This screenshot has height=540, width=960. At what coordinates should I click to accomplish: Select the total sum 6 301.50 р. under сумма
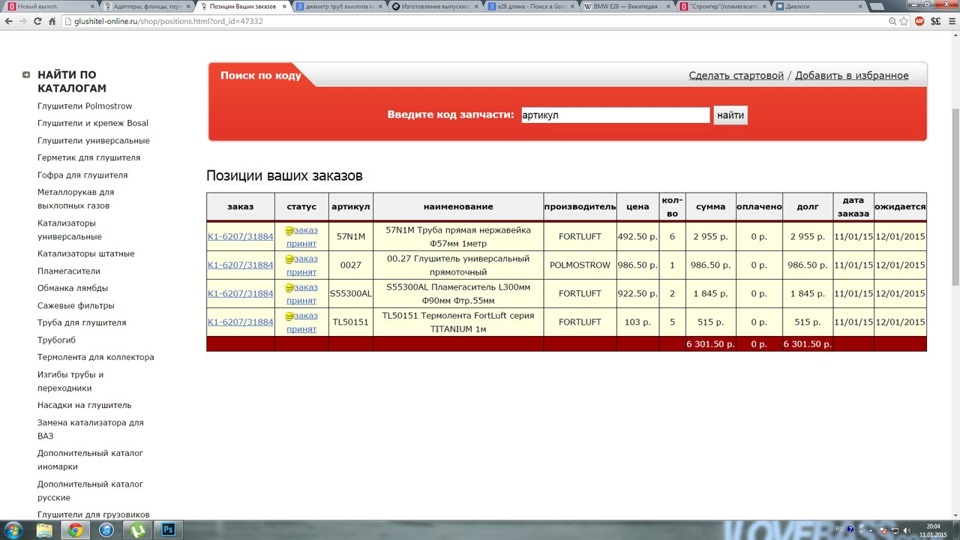point(710,344)
